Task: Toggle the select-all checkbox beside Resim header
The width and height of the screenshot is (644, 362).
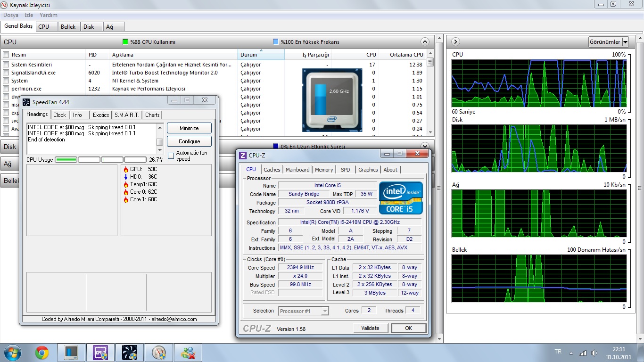Action: click(6, 55)
